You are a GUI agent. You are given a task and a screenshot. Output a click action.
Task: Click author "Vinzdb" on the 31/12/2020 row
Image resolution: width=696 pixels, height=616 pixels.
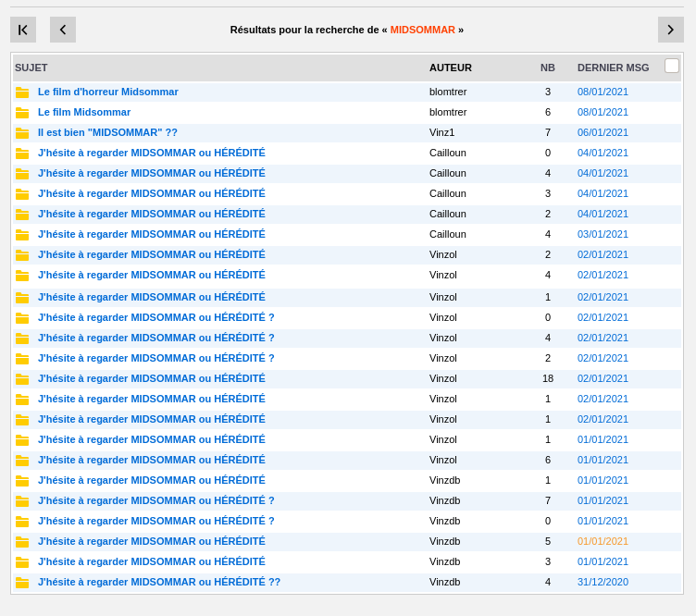(445, 582)
